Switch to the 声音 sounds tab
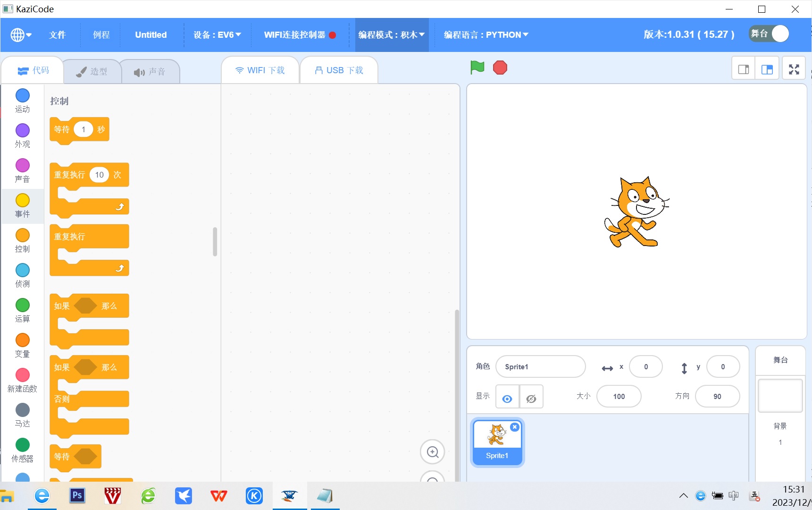Screen dimensions: 812x510 coord(150,72)
